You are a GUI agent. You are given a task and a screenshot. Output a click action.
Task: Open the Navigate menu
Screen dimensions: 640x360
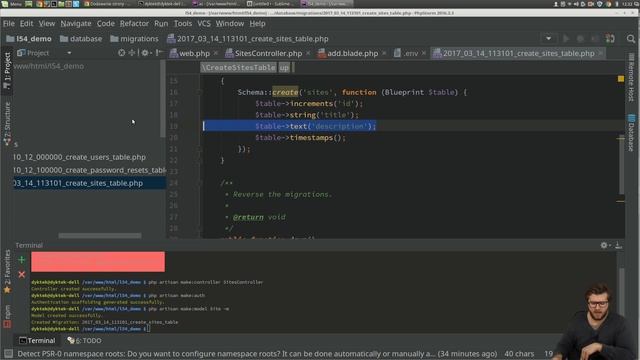(x=76, y=24)
